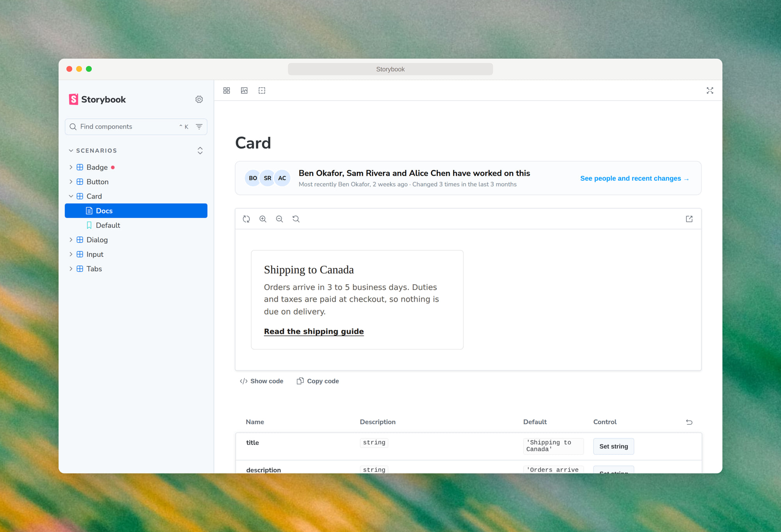Enter fullscreen mode with the expand icon
781x532 pixels.
coord(710,91)
